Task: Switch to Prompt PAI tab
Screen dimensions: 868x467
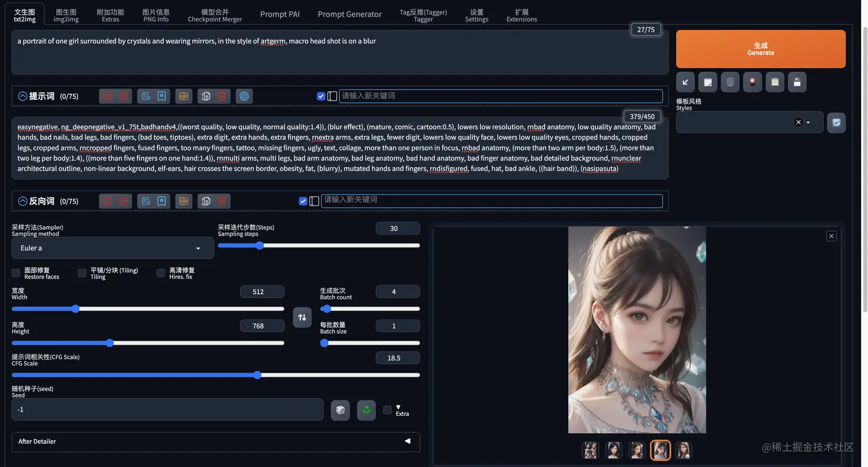Action: click(x=280, y=14)
